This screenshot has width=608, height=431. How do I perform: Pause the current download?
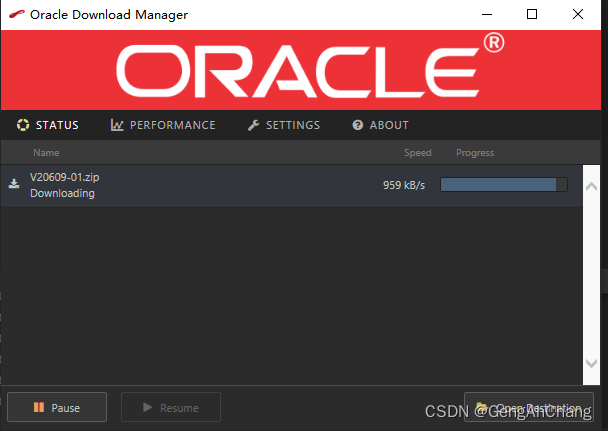(57, 407)
